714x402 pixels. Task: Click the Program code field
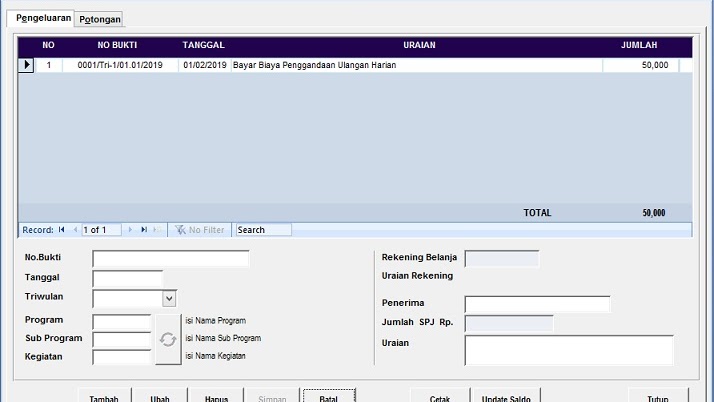[122, 321]
